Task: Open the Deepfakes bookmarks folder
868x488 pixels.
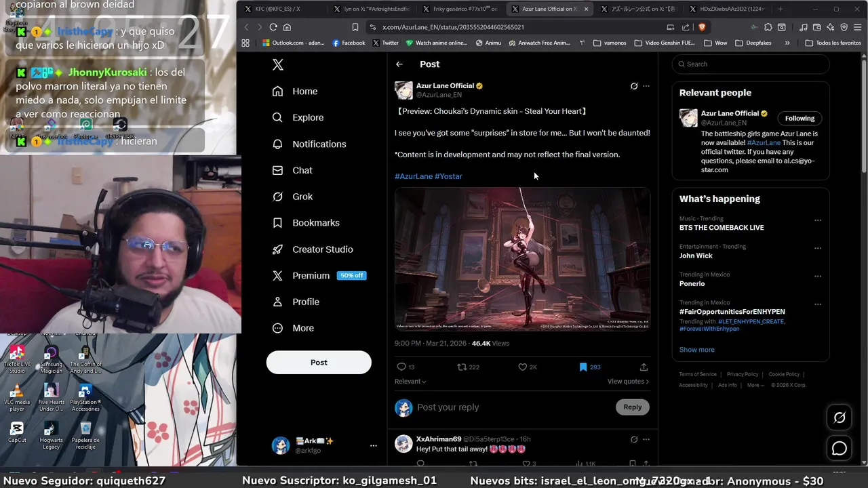Action: click(753, 43)
